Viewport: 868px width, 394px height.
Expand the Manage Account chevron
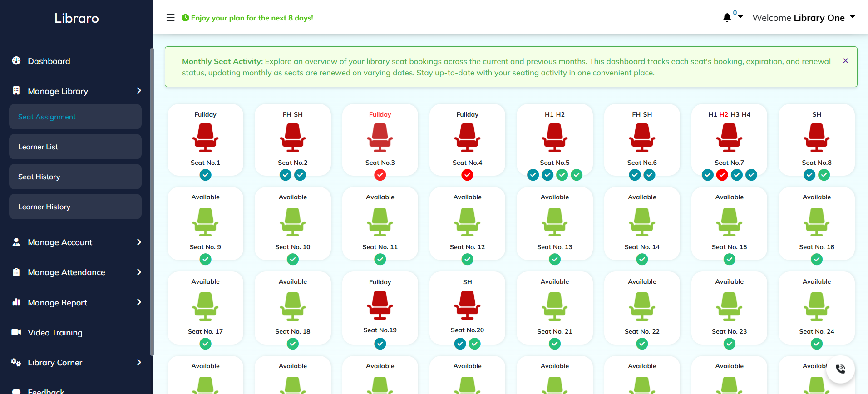pyautogui.click(x=139, y=242)
